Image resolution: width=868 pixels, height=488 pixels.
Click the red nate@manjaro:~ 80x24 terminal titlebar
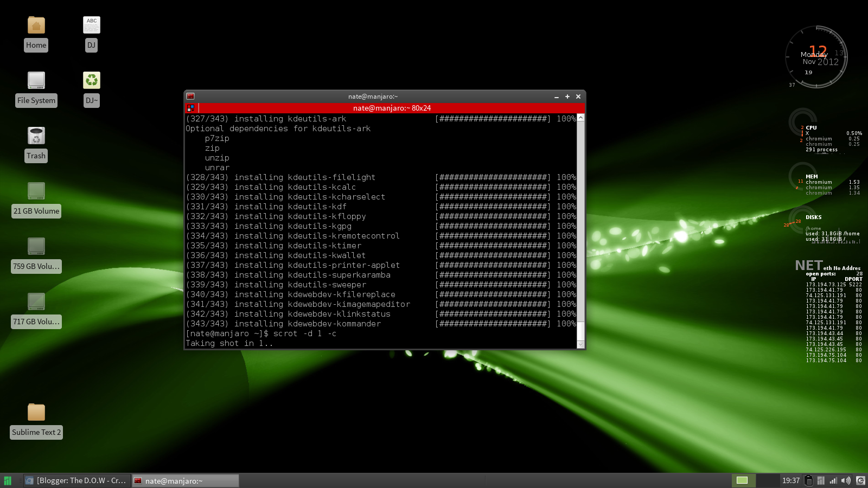(x=392, y=108)
